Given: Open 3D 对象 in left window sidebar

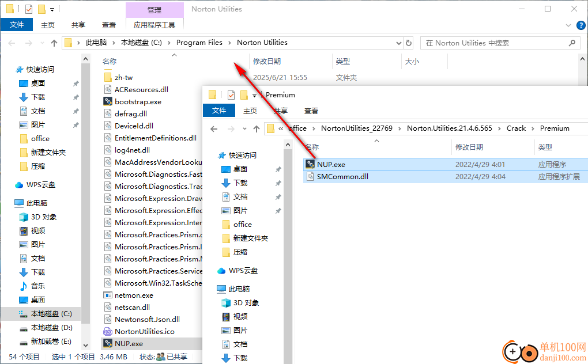Looking at the screenshot, I should tap(43, 217).
